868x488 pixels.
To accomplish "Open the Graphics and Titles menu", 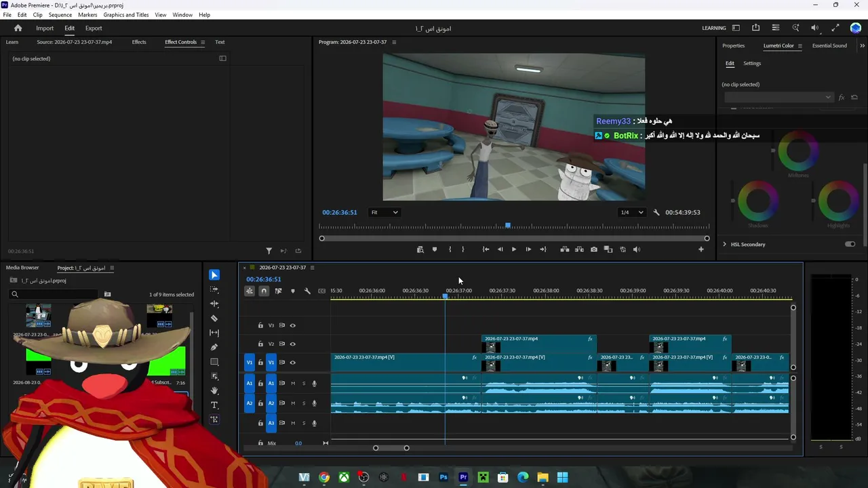I will pos(126,15).
